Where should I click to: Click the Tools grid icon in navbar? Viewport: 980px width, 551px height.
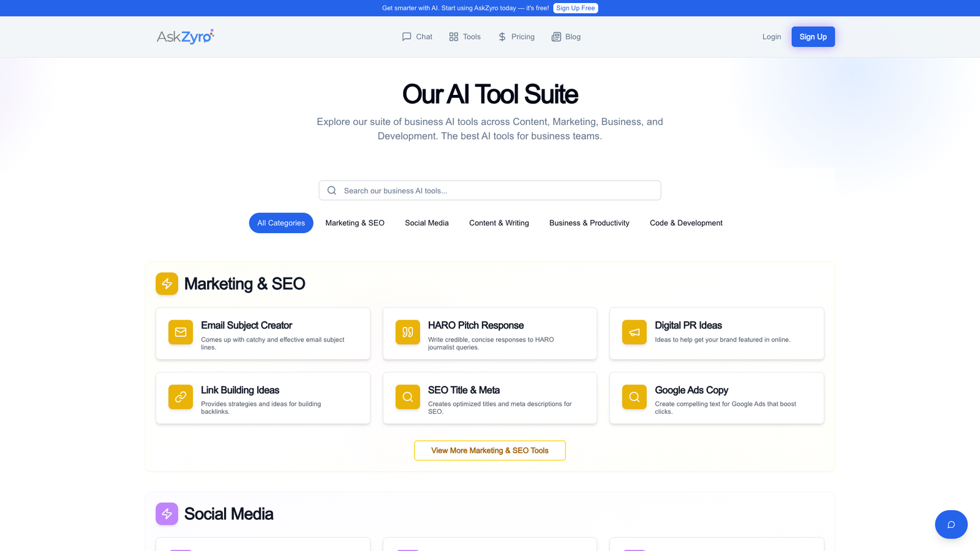453,37
